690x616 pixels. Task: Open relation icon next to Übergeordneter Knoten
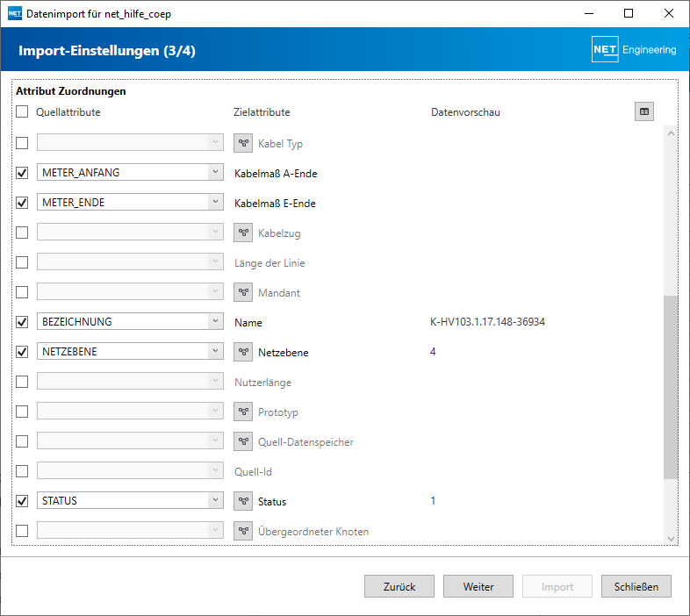[243, 531]
